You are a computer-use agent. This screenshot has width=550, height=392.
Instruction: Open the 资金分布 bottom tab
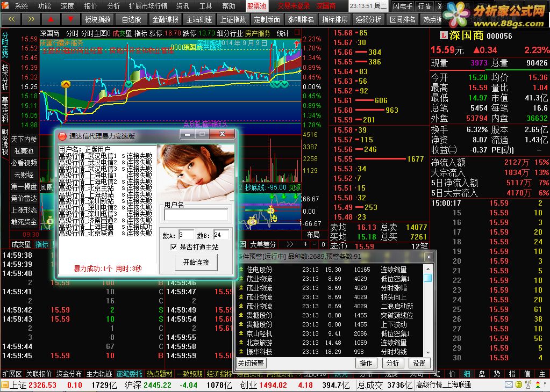click(69, 374)
